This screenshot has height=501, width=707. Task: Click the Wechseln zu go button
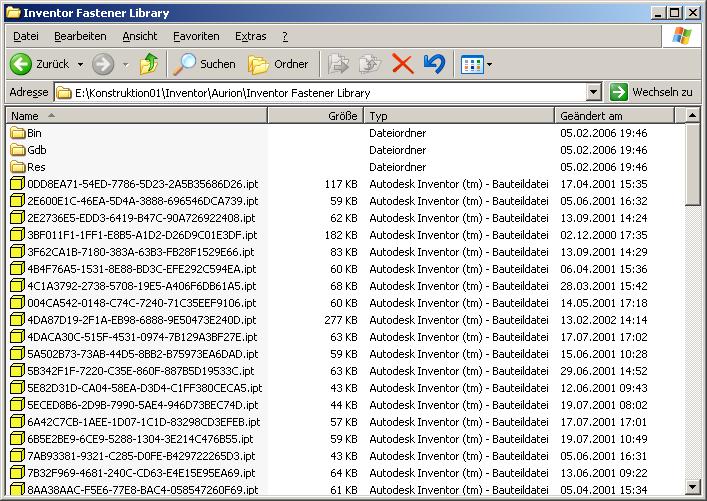coord(651,92)
